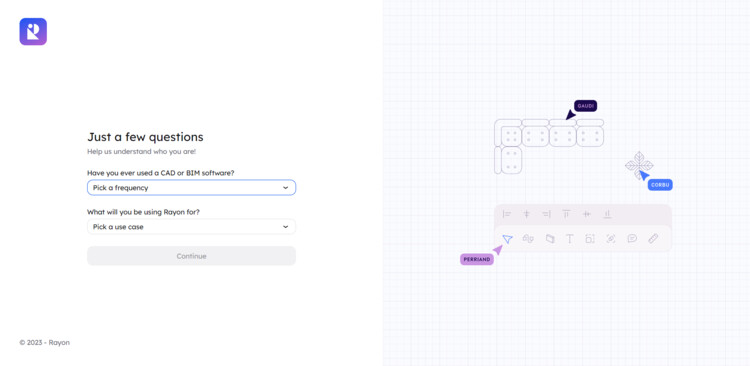
Task: Click align horizontal center icon in illustration
Action: (x=527, y=214)
